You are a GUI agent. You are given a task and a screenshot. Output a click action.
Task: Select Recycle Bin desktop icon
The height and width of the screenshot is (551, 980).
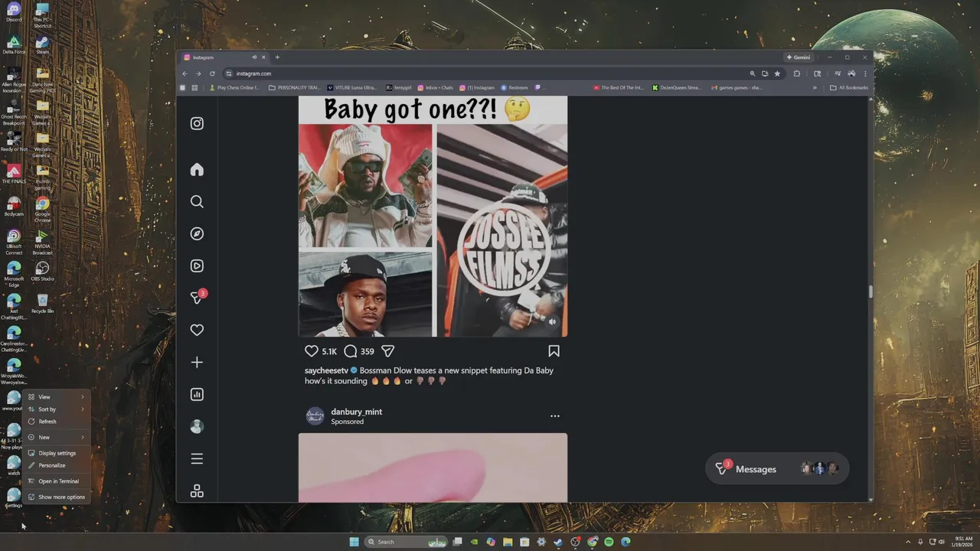pyautogui.click(x=42, y=303)
